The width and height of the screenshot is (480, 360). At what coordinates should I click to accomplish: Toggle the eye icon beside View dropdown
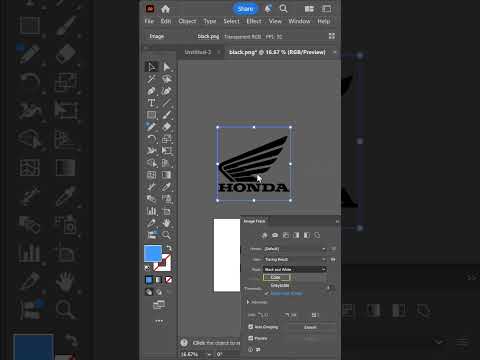tap(333, 259)
